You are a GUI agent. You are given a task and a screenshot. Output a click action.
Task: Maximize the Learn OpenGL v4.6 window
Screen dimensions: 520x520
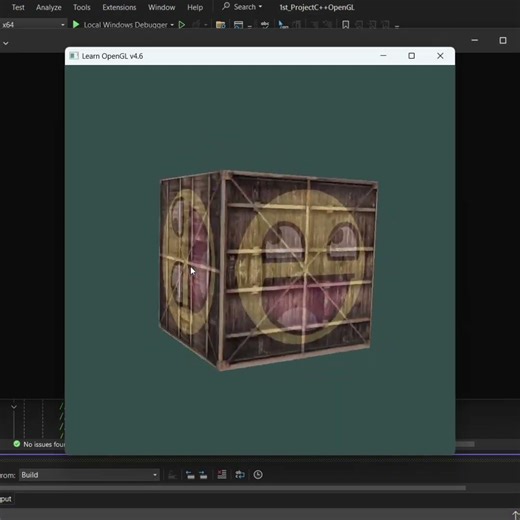click(412, 56)
